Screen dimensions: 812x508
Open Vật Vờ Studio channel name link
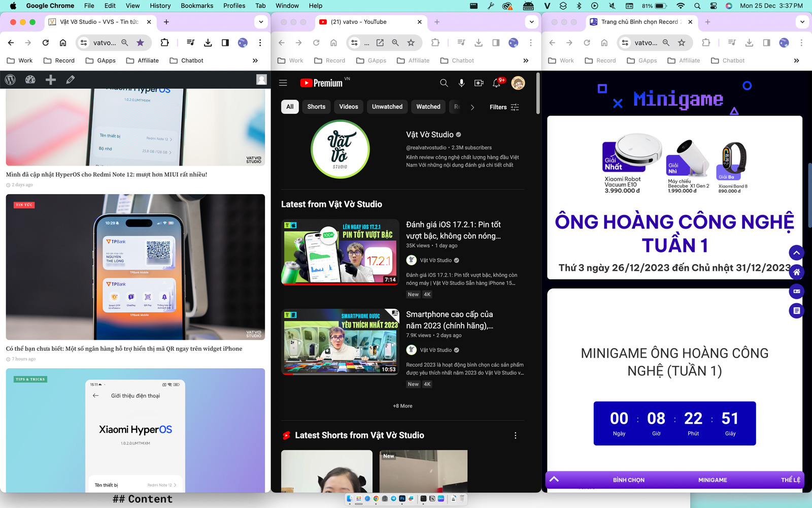(x=430, y=135)
